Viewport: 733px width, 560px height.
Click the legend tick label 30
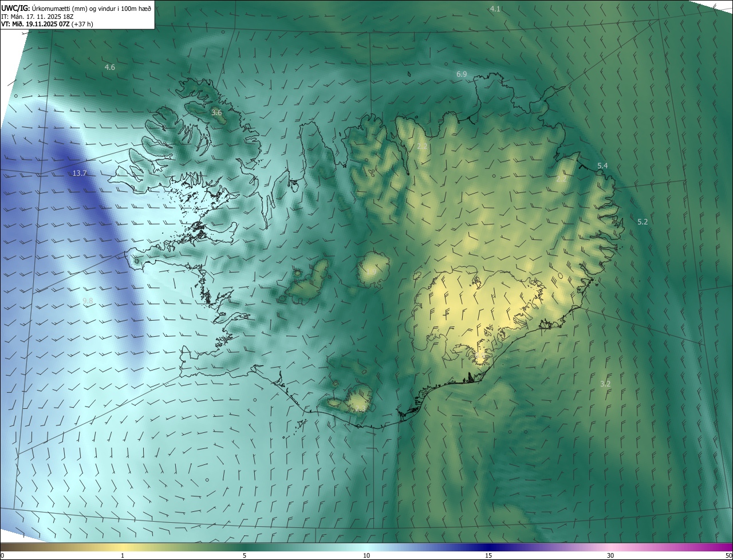click(x=610, y=555)
